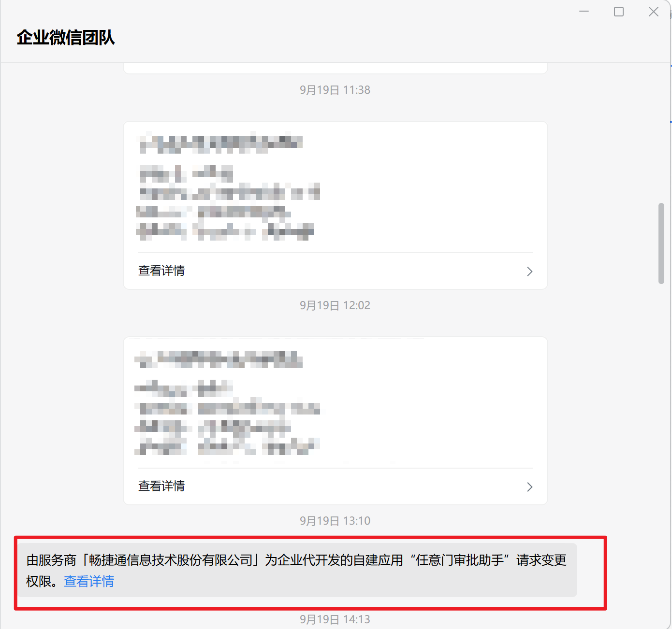Image resolution: width=672 pixels, height=629 pixels.
Task: Expand chevron on card dated before 13:10
Action: [530, 487]
